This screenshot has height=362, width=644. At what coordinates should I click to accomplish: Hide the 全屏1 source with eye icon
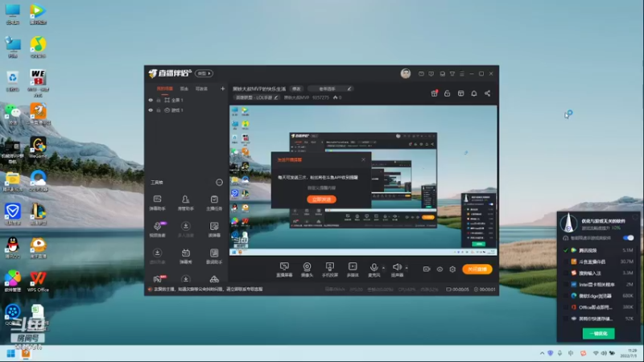pos(151,100)
